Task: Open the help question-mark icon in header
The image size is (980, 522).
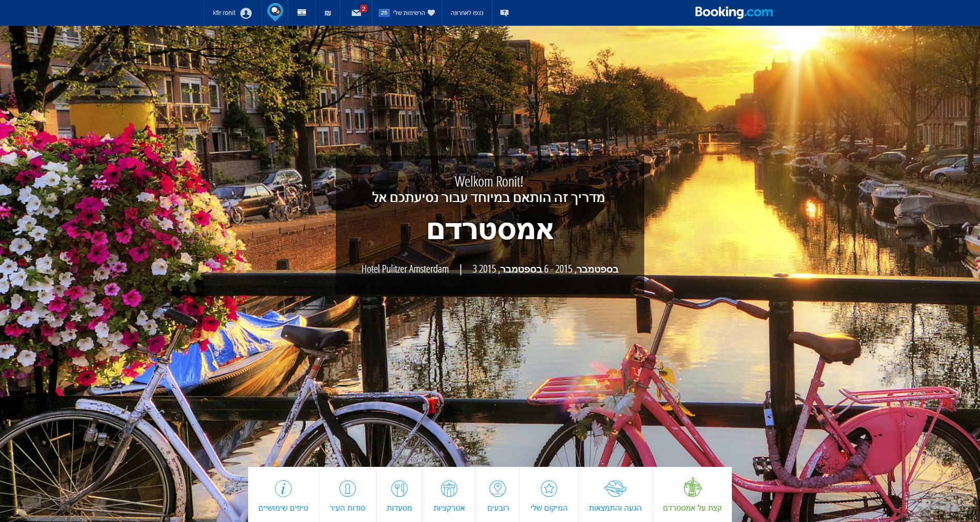Action: (x=504, y=13)
